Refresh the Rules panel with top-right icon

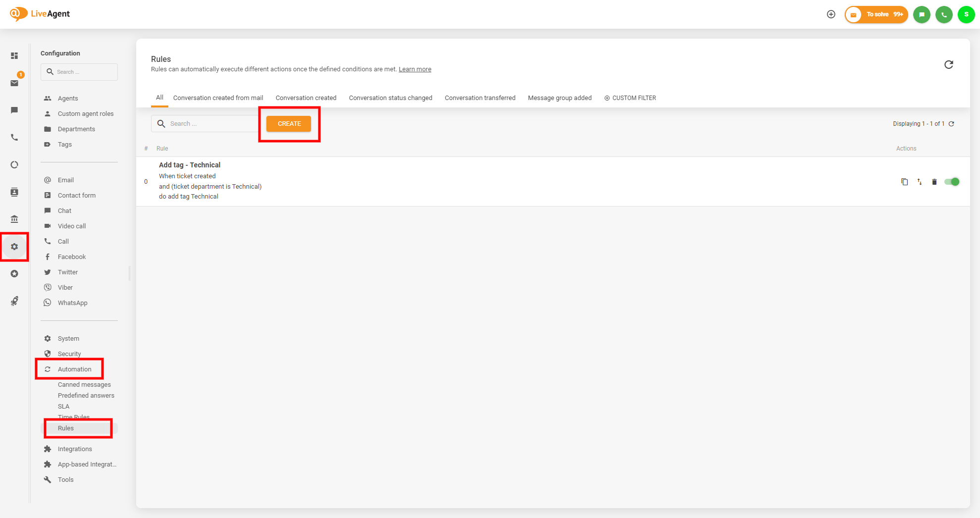(948, 65)
